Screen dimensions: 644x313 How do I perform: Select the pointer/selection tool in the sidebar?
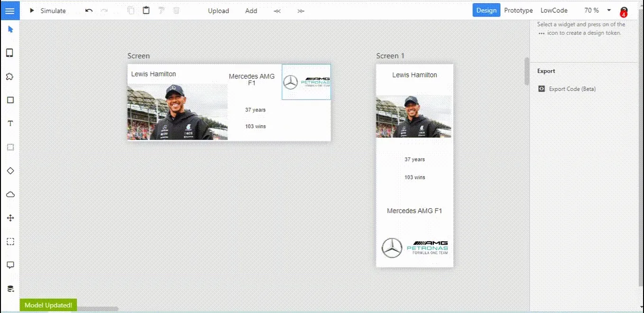coord(10,29)
